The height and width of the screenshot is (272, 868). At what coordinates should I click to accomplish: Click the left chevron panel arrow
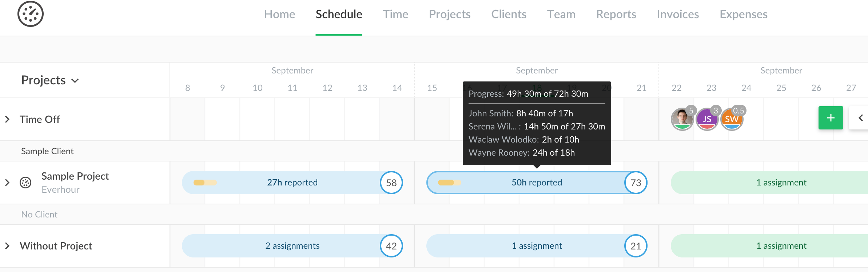coord(860,118)
